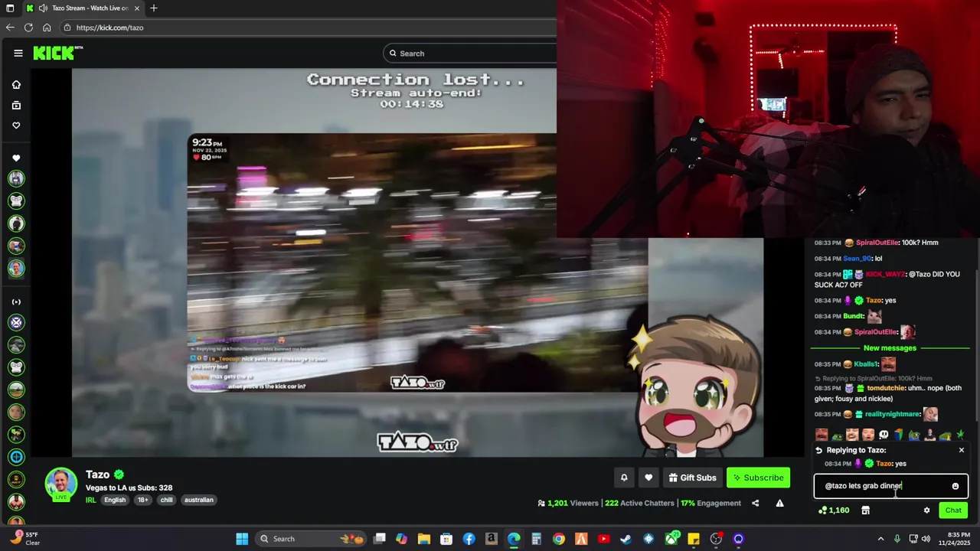Viewport: 980px width, 551px height.
Task: Open Calculator from the taskbar
Action: point(537,539)
